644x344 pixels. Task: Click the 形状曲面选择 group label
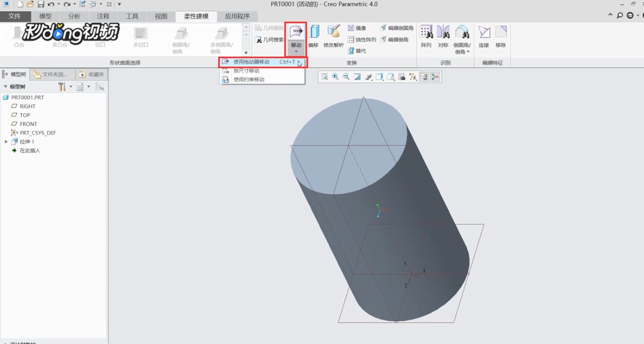coord(125,63)
